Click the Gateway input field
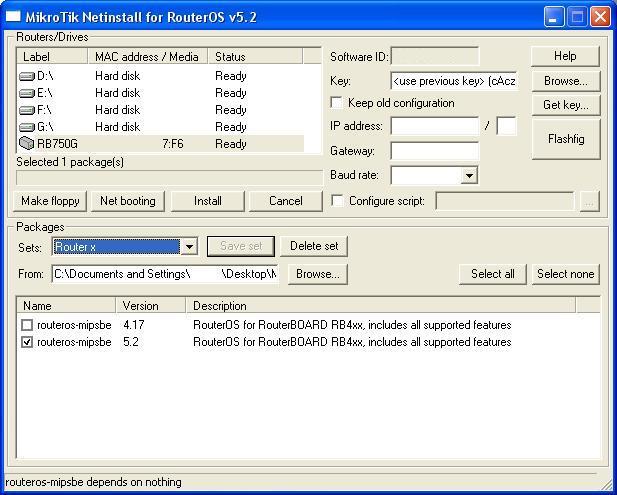 435,151
